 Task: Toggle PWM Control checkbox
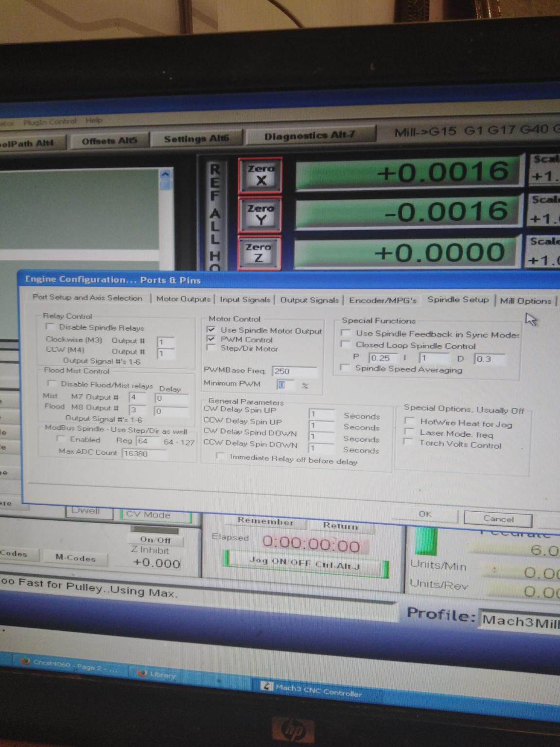tap(211, 339)
